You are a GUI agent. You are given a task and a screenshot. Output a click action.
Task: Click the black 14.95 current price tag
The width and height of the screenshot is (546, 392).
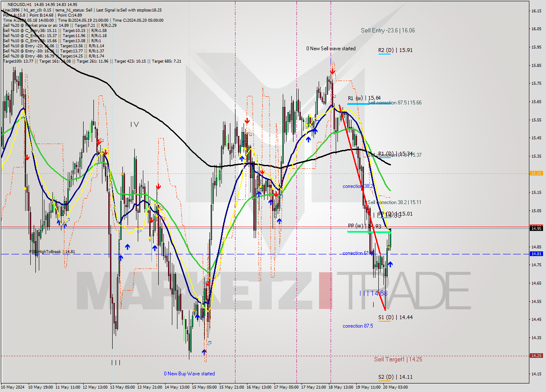coord(536,228)
